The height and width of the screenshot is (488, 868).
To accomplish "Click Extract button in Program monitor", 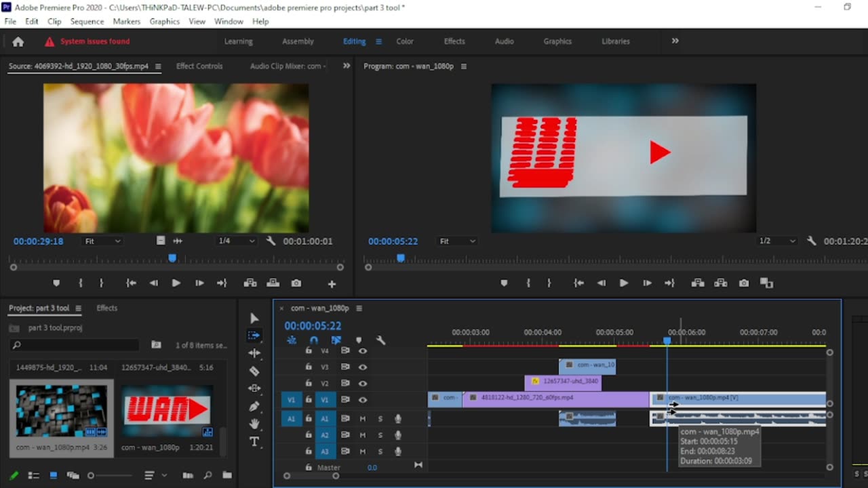I will [x=721, y=283].
